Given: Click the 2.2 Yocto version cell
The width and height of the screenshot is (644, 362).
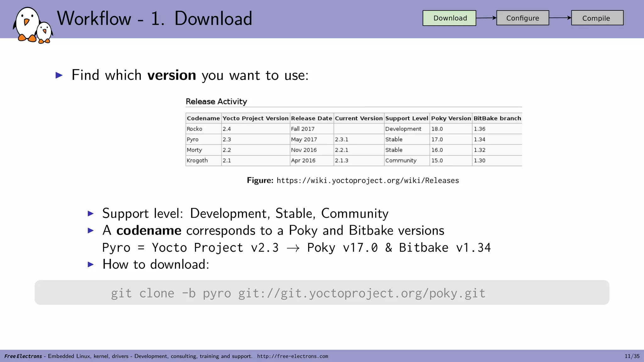Looking at the screenshot, I should (255, 150).
